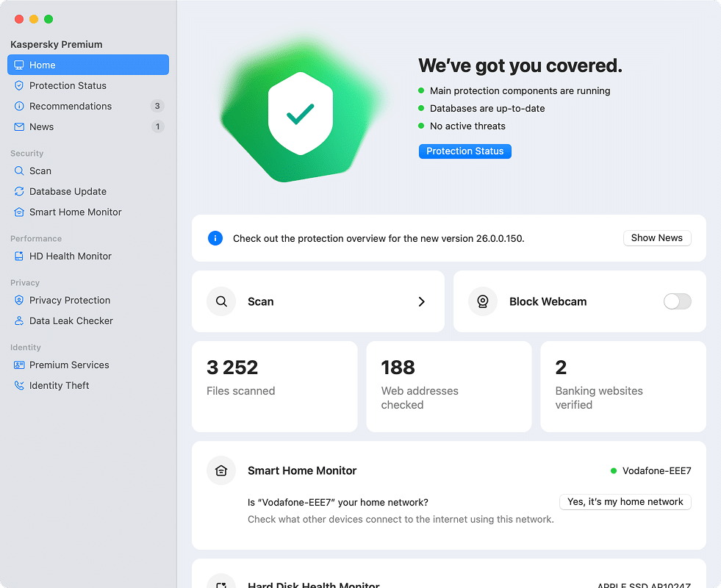
Task: Click the Protection Status shield icon
Action: coord(19,85)
